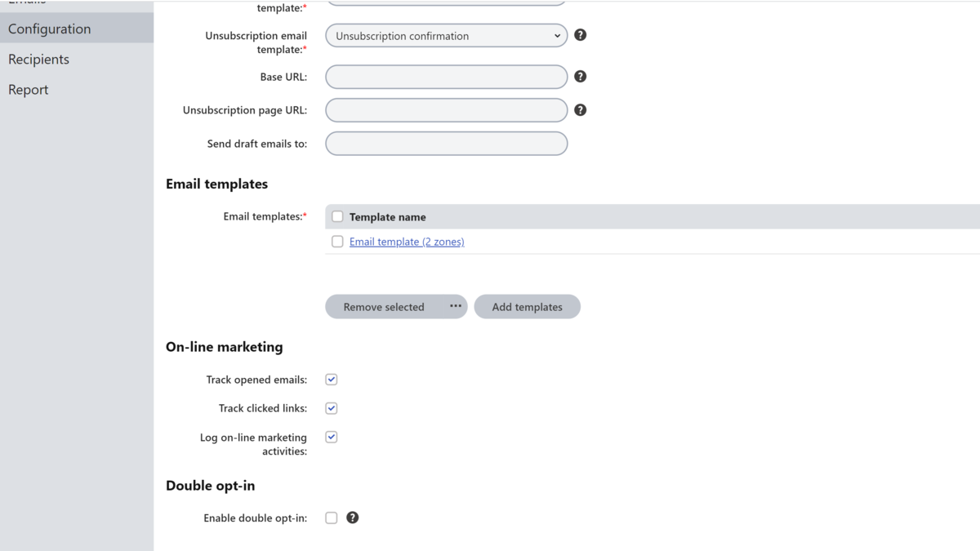View help for Unsubscription page URL
This screenshot has width=980, height=551.
click(580, 109)
